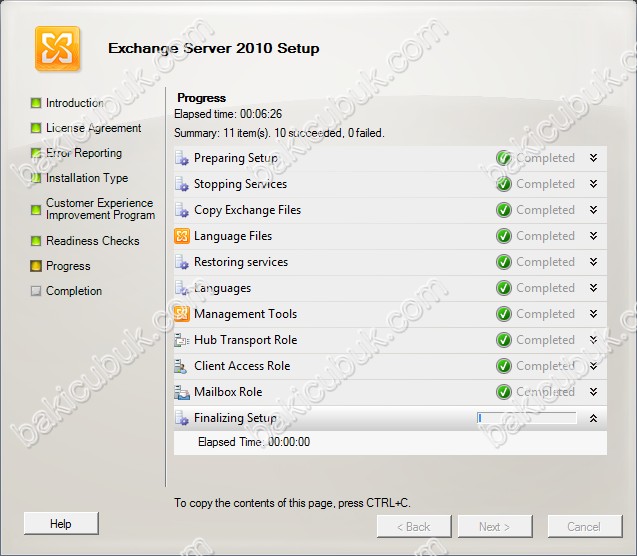This screenshot has height=556, width=637.
Task: Expand the Mailbox Role details
Action: pyautogui.click(x=594, y=392)
